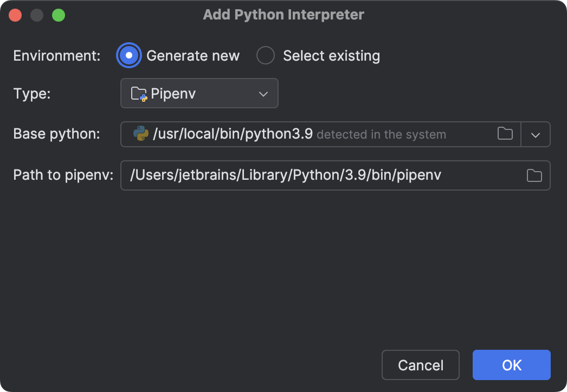Click the "Environment:" label
Image resolution: width=567 pixels, height=392 pixels.
[x=57, y=56]
